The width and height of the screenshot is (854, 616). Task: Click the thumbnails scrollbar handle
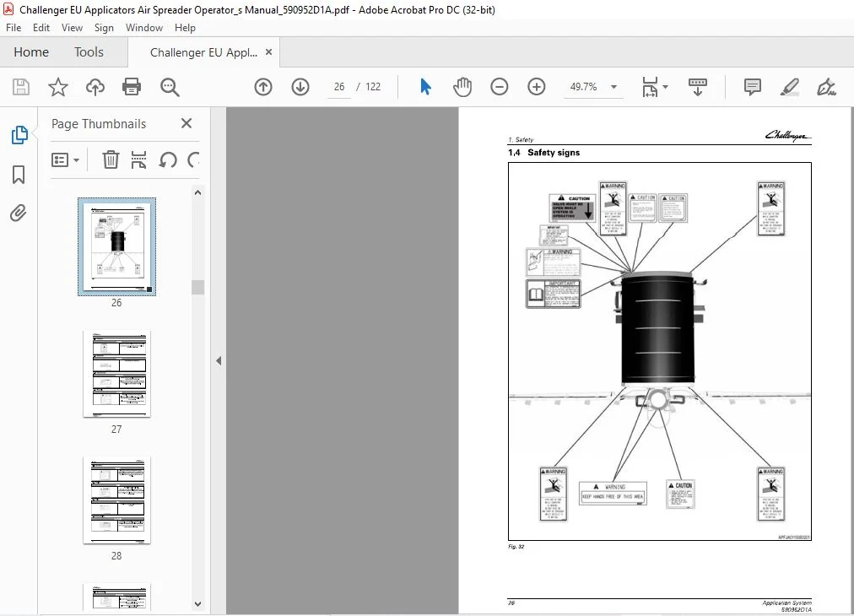(x=197, y=287)
